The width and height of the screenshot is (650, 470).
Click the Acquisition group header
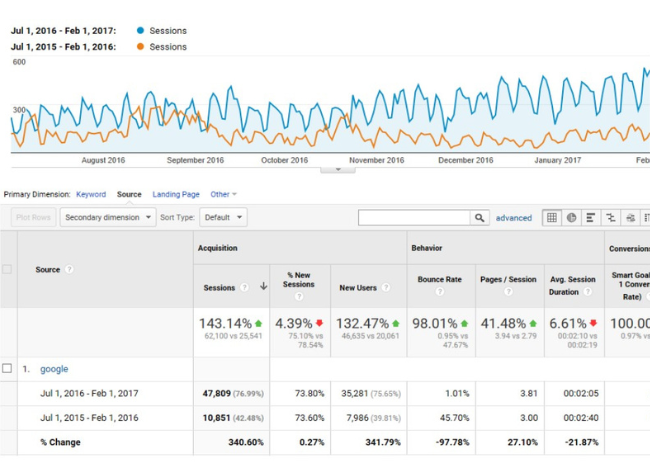pos(218,248)
